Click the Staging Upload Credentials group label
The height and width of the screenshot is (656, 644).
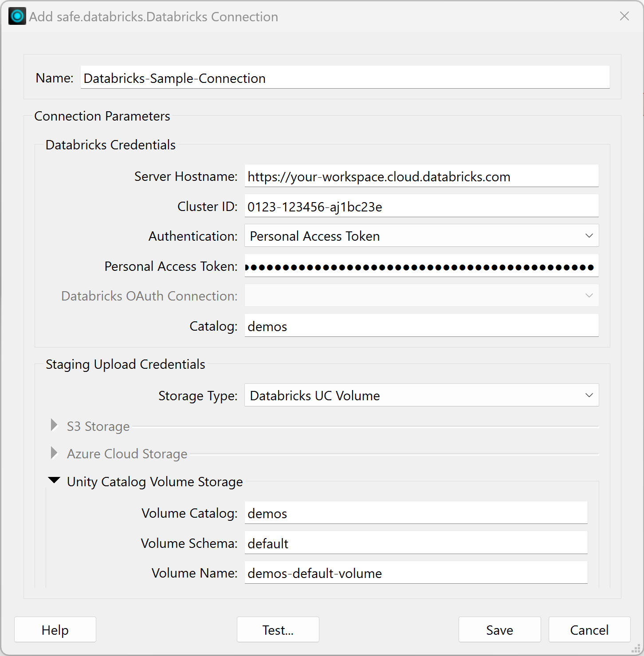click(126, 364)
